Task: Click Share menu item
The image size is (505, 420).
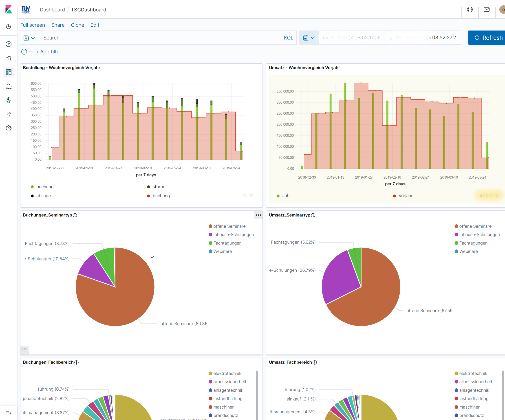Action: coord(58,25)
